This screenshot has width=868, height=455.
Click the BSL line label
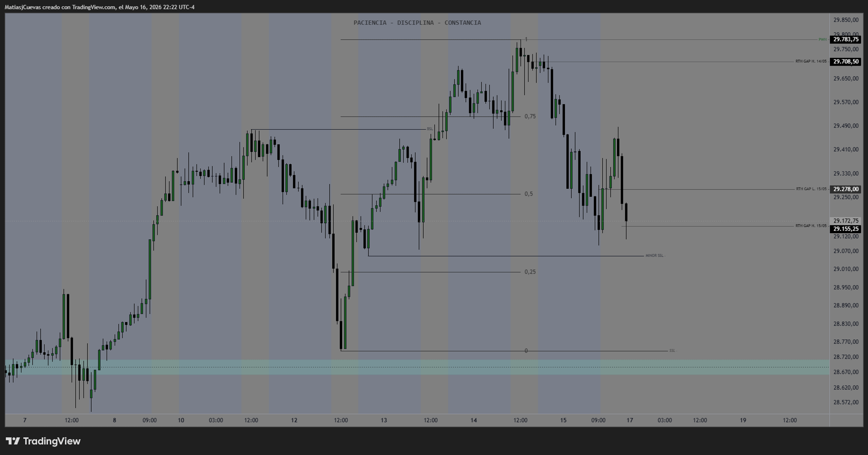430,129
